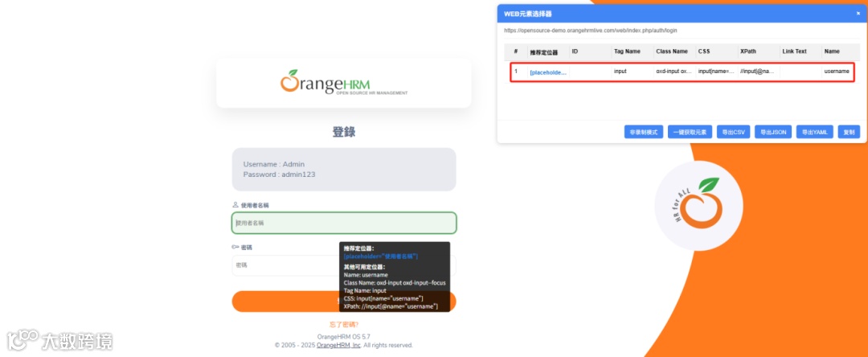Export elements with 导出CSV button
This screenshot has height=357, width=868.
click(733, 133)
